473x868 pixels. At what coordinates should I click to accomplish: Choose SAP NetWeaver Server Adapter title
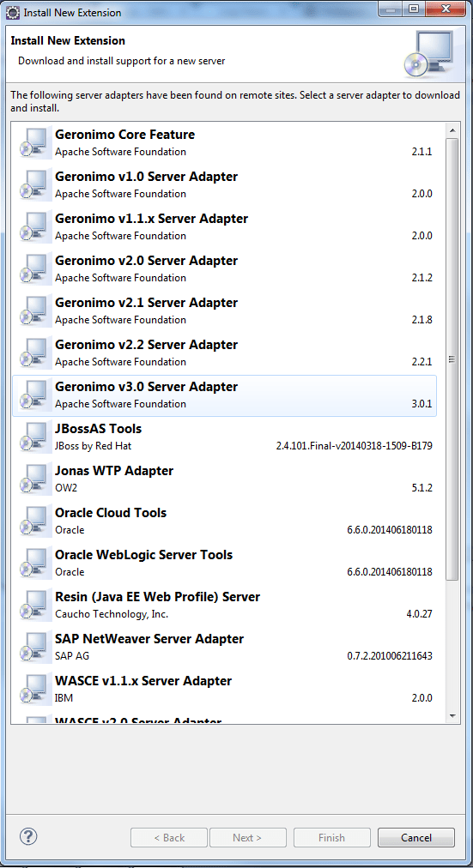(149, 639)
